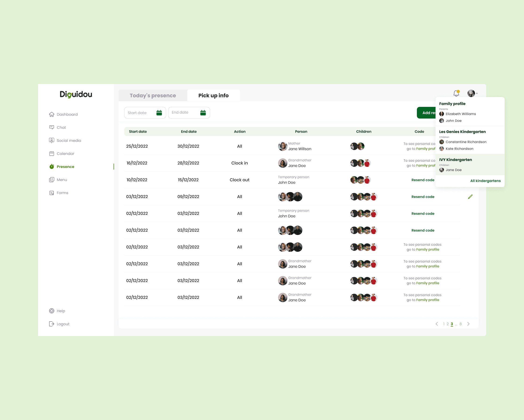The width and height of the screenshot is (524, 420).
Task: Switch to Today's presence tab
Action: [x=153, y=95]
